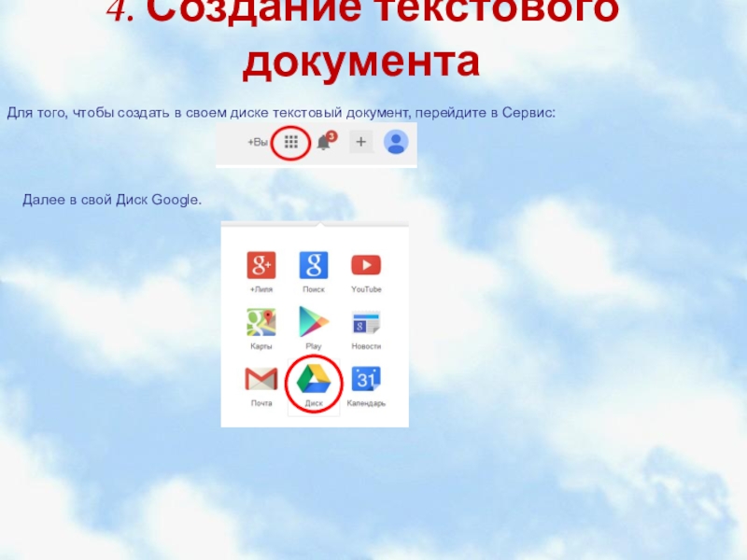Open Google News (Новости) icon
The height and width of the screenshot is (560, 747).
366,322
